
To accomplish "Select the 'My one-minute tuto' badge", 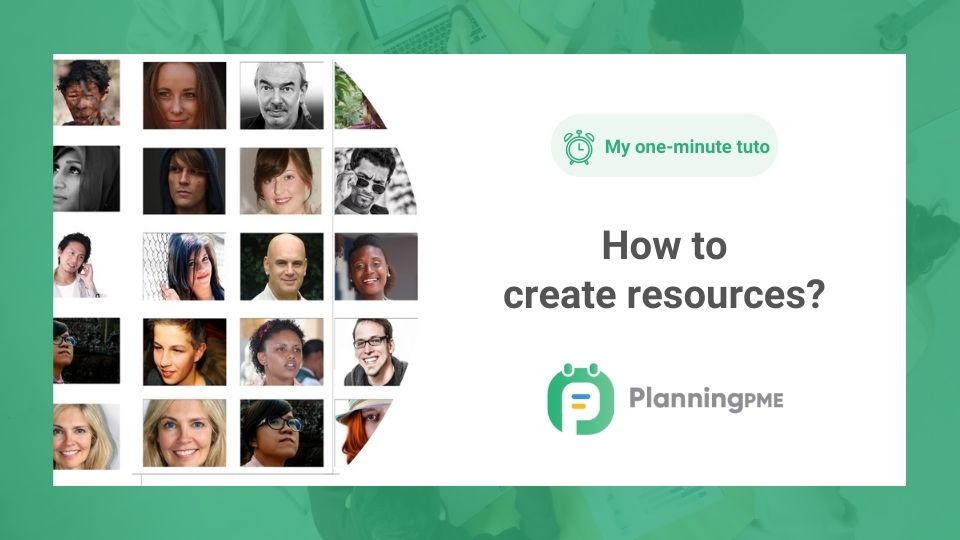I will point(664,146).
